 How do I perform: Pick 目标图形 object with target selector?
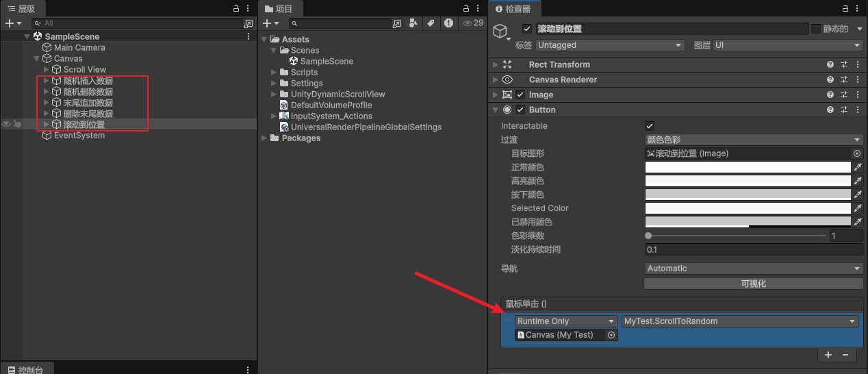(x=856, y=153)
